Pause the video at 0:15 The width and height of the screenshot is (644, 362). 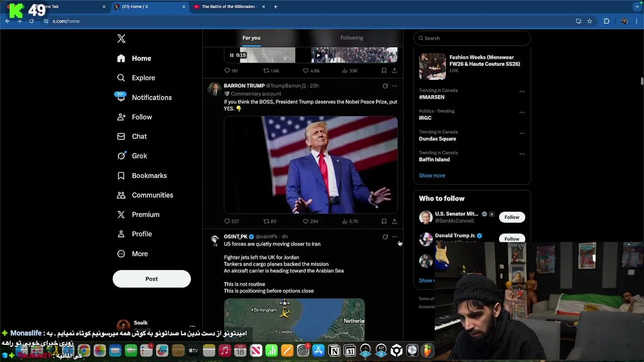231,55
